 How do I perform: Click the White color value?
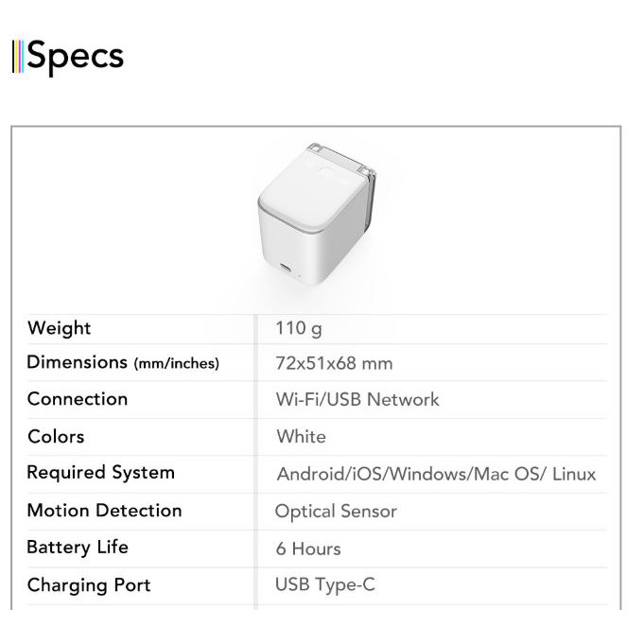tap(301, 437)
